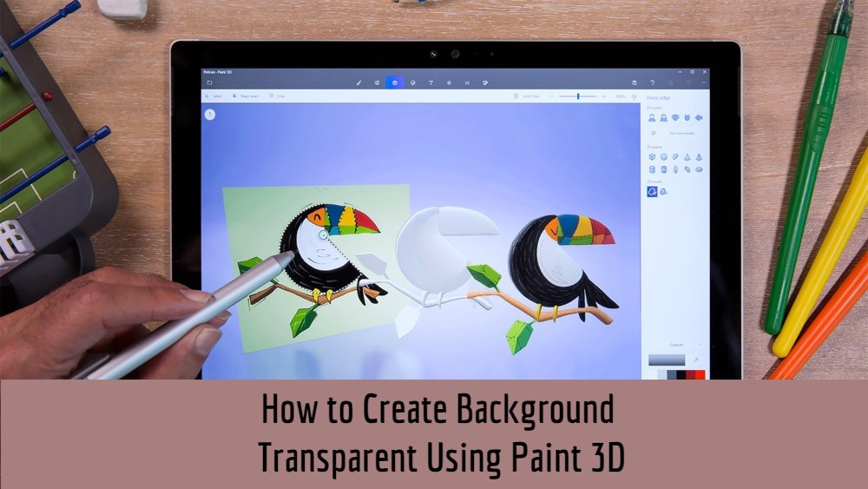Click the zoom in plus button
The image size is (868, 489).
pos(604,96)
